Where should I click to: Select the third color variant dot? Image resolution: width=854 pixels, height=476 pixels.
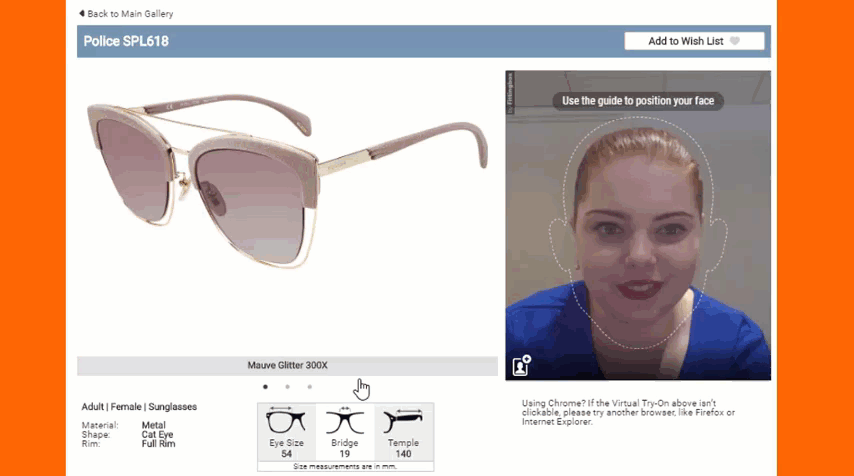tap(309, 387)
